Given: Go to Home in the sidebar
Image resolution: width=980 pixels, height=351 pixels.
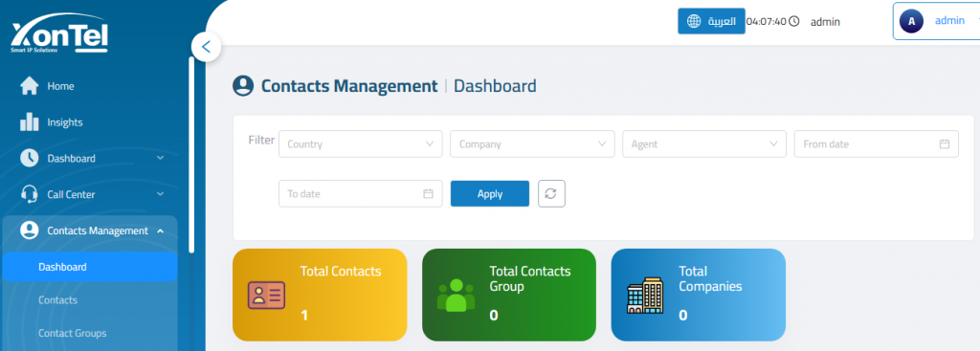Looking at the screenshot, I should [x=60, y=86].
